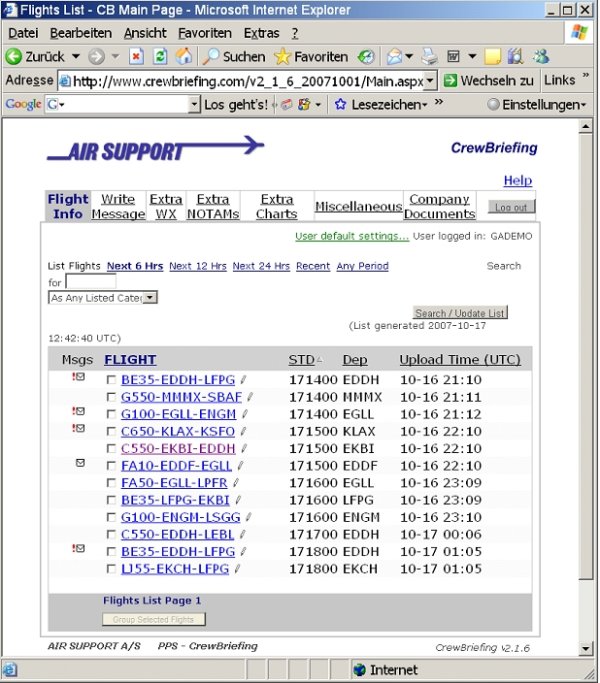
Task: Click pencil edit icon beside C550-EKBI-EDDH
Action: tap(244, 448)
